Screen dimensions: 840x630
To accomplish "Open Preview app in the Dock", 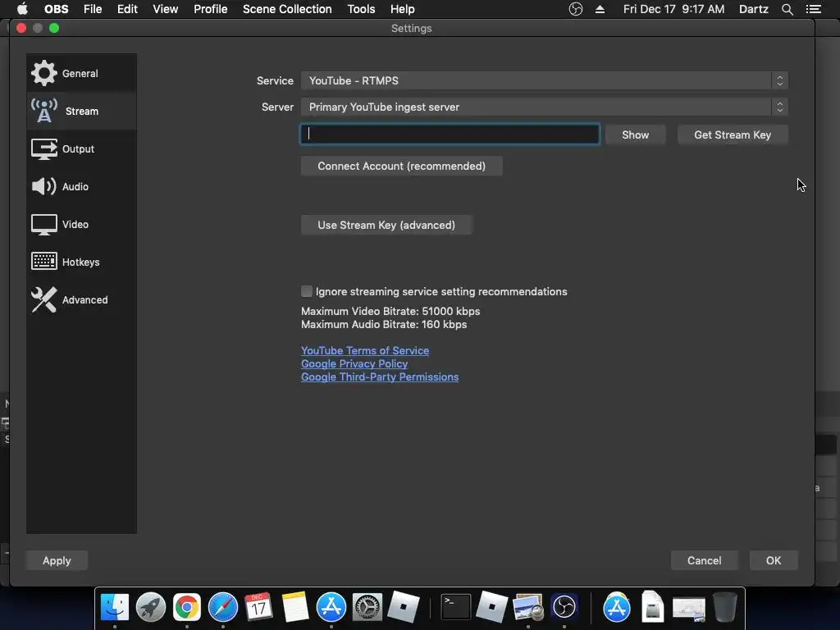I will point(527,607).
